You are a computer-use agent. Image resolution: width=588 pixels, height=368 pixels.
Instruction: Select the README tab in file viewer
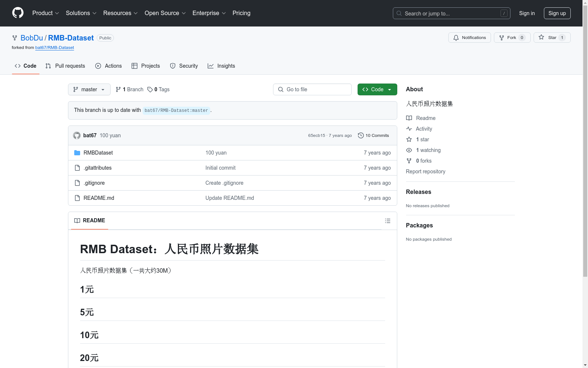(x=90, y=220)
